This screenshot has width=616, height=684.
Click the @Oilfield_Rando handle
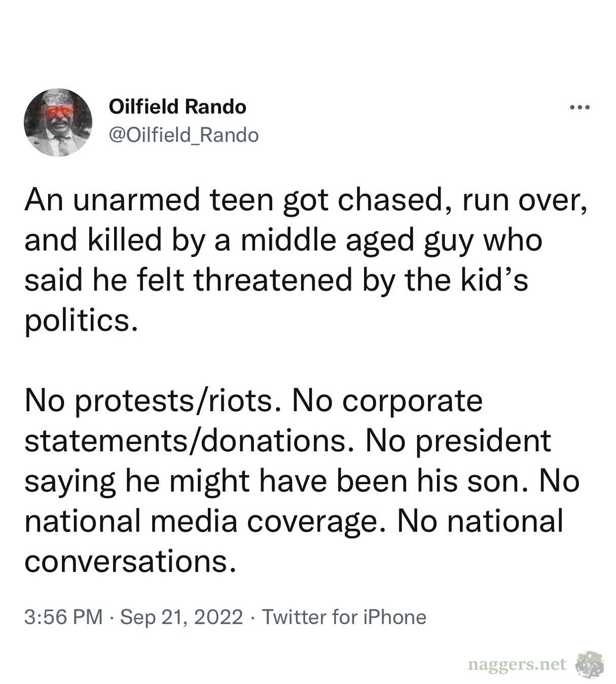pyautogui.click(x=184, y=135)
